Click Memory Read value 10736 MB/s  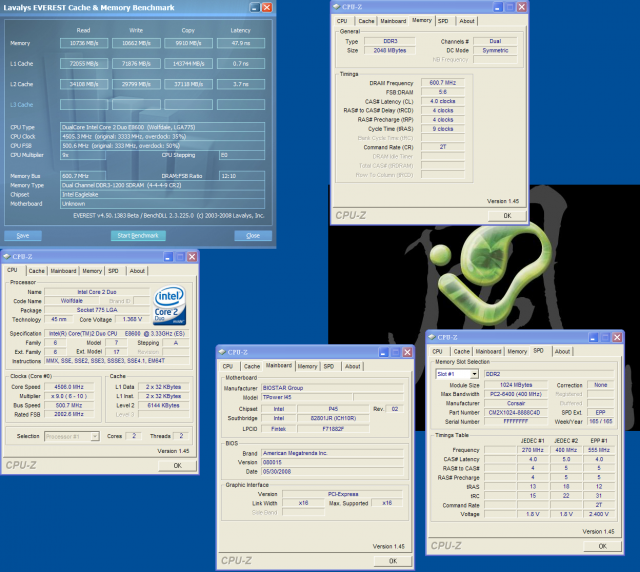coord(84,43)
